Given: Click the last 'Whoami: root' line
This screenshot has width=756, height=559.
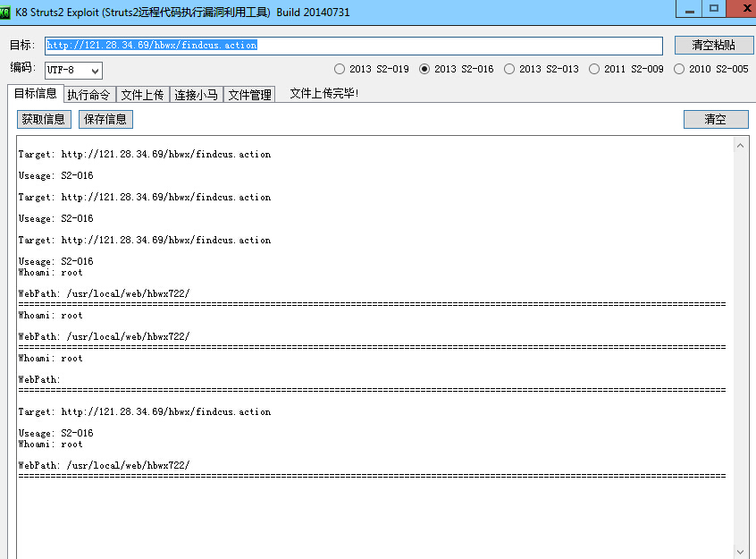Looking at the screenshot, I should [51, 445].
